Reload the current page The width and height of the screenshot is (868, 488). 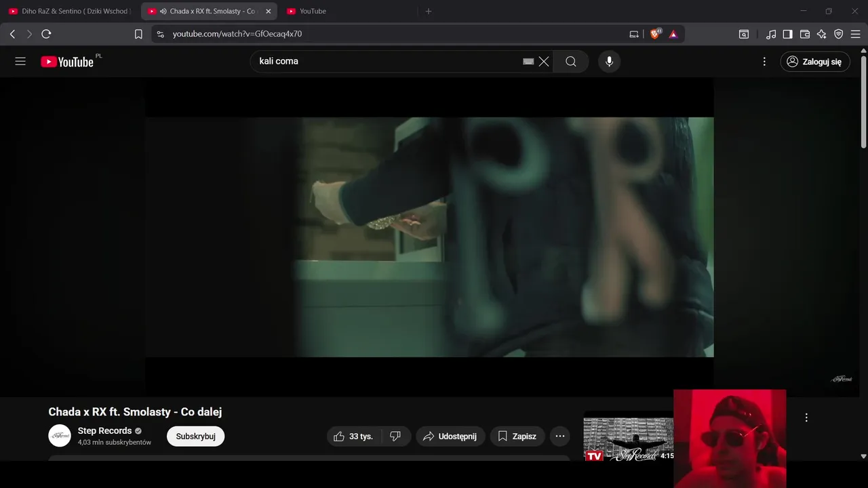(46, 34)
